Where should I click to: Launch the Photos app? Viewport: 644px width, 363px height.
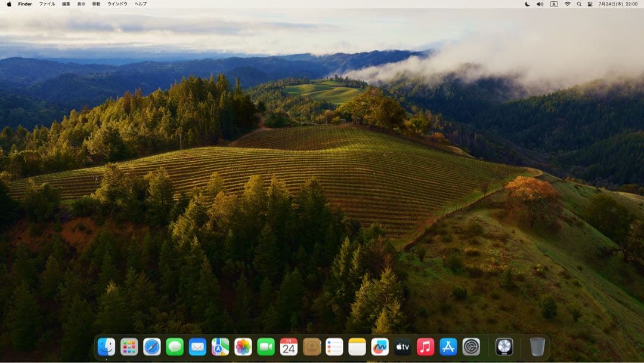(x=243, y=347)
